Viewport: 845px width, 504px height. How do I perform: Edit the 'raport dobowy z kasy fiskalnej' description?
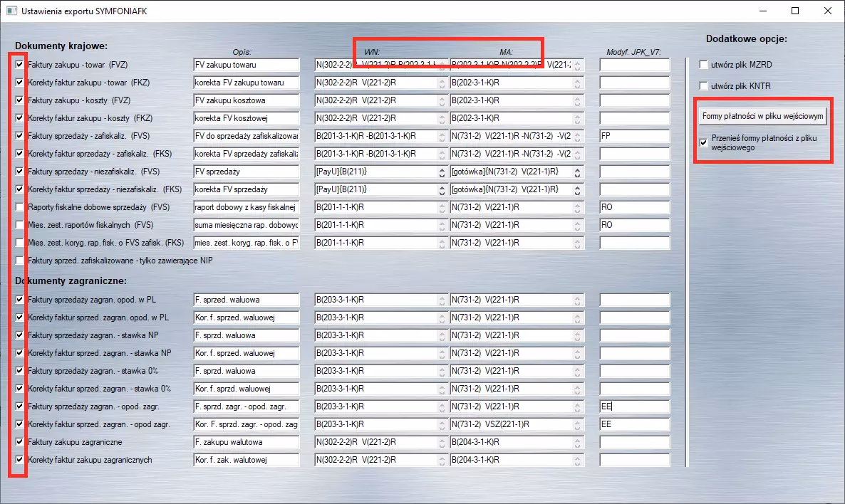pos(246,207)
